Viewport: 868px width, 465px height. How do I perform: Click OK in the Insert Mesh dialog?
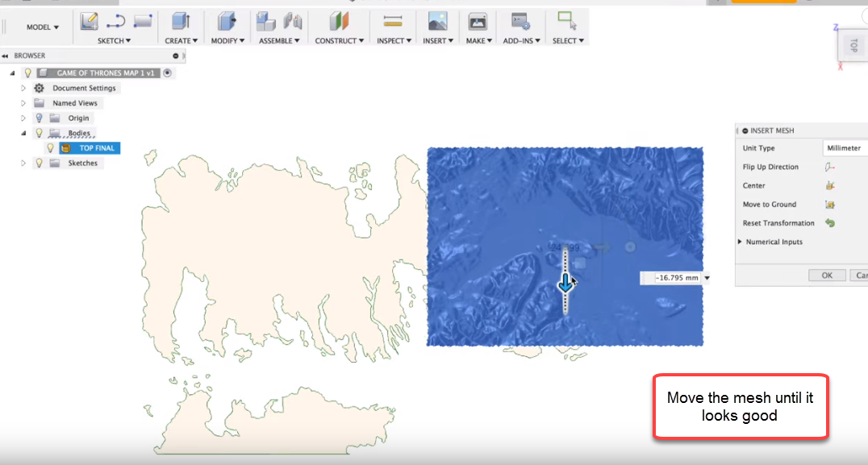point(827,276)
